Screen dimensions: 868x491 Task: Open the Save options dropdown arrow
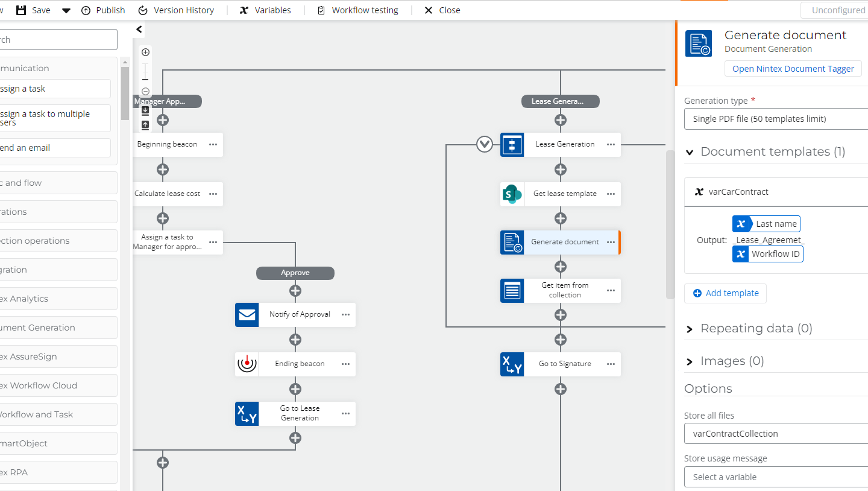[x=66, y=11]
